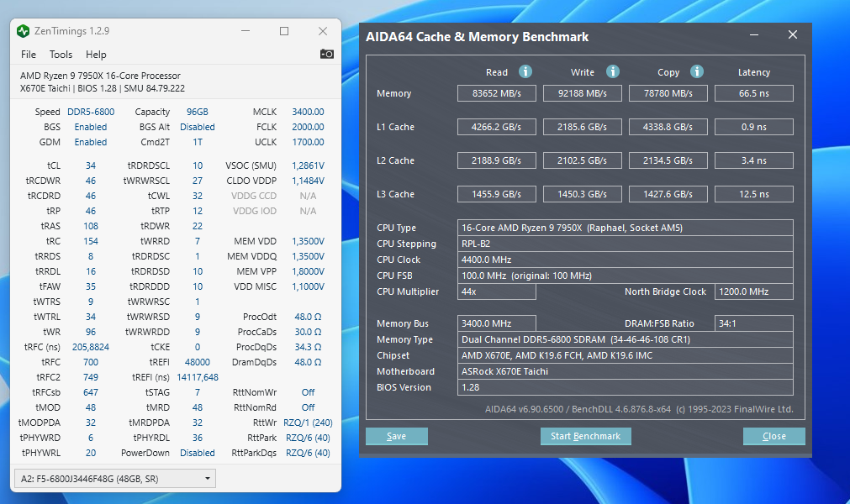Open the Write info icon in AIDA64
The image size is (850, 504).
613,71
